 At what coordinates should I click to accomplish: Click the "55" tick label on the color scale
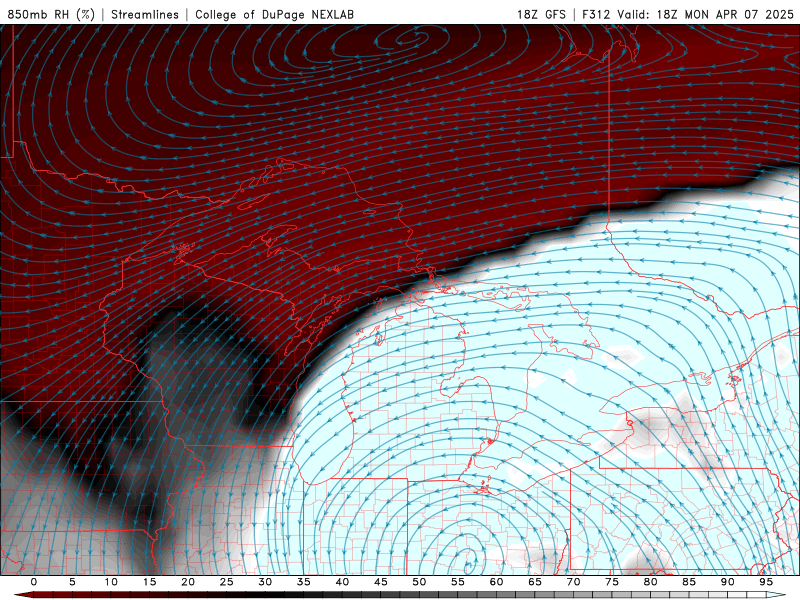click(458, 582)
